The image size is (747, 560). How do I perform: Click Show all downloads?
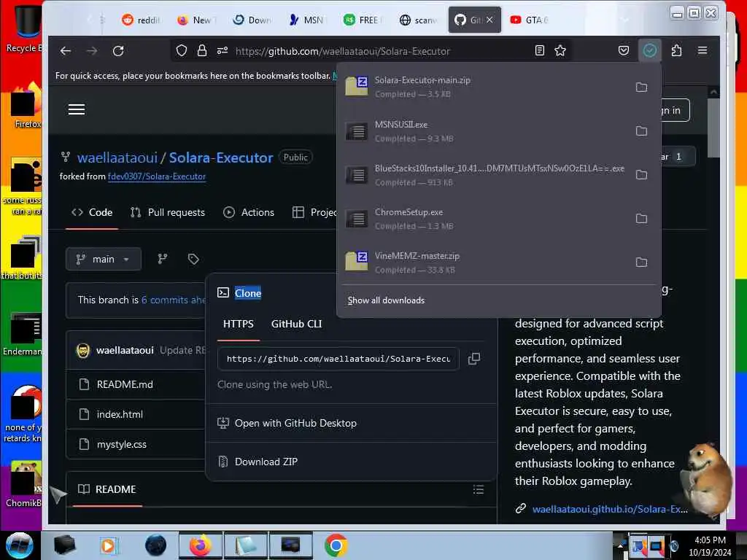click(x=386, y=300)
